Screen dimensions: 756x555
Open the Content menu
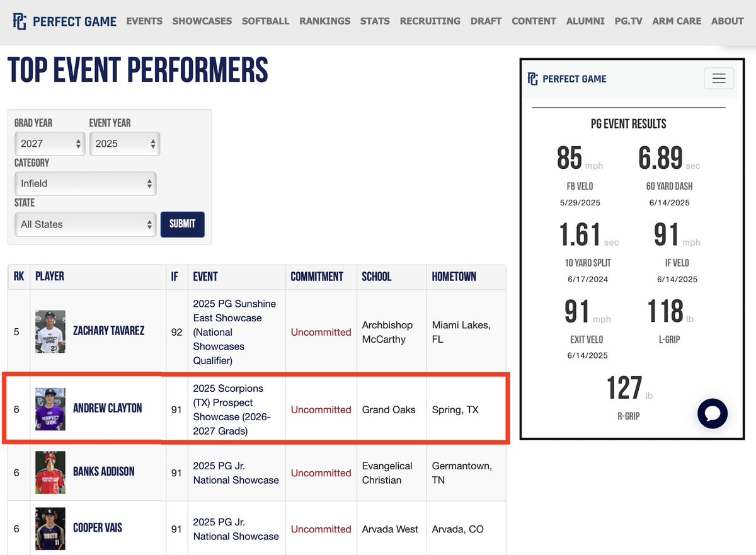[x=534, y=21]
